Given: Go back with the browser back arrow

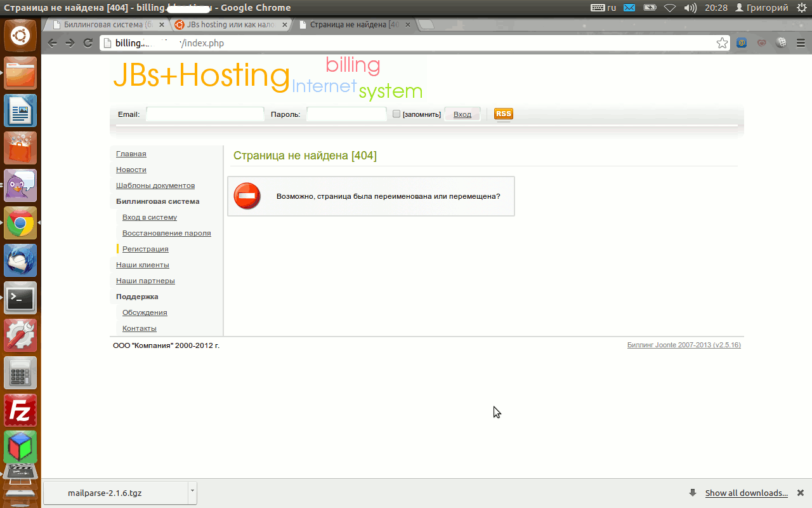Looking at the screenshot, I should point(53,43).
